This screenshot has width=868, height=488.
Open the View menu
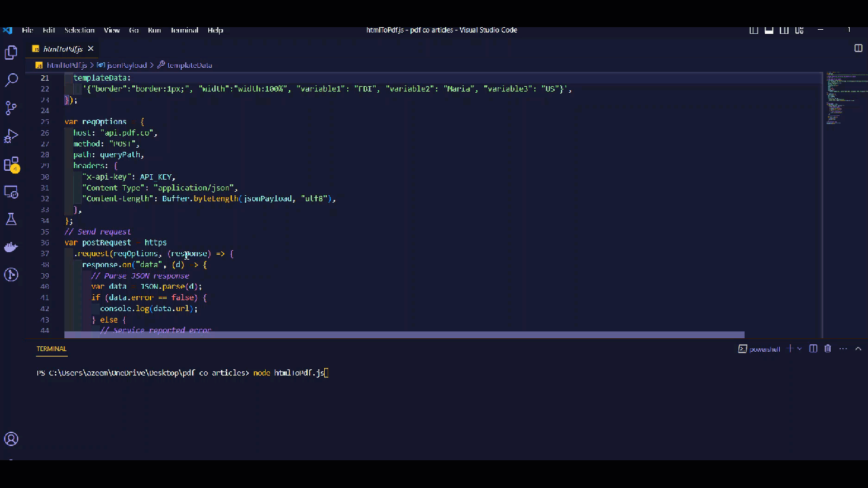112,30
